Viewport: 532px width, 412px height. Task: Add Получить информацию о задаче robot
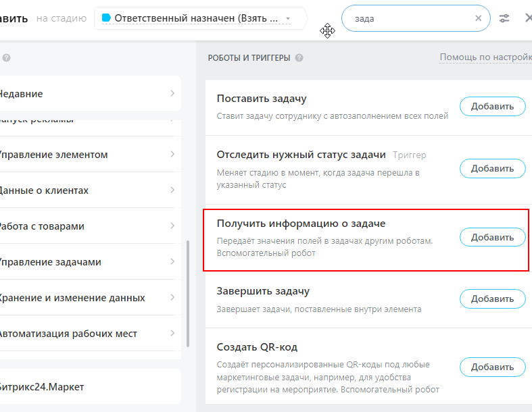492,237
